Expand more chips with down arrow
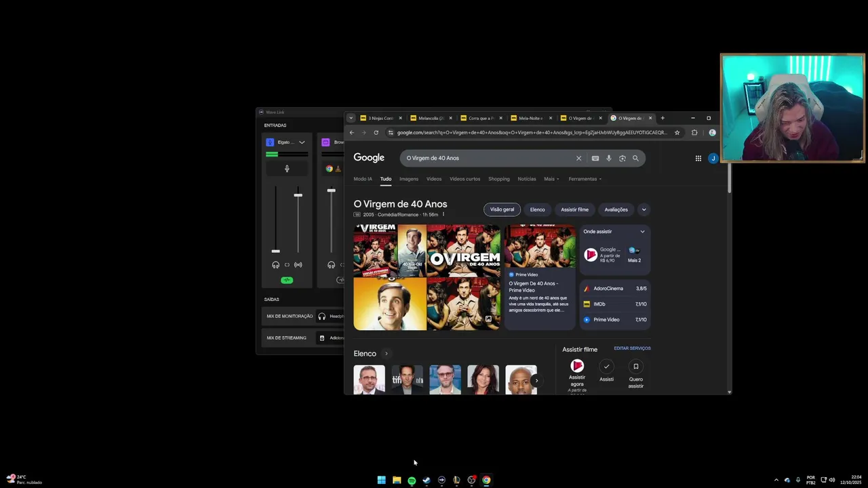This screenshot has height=488, width=868. coord(644,209)
